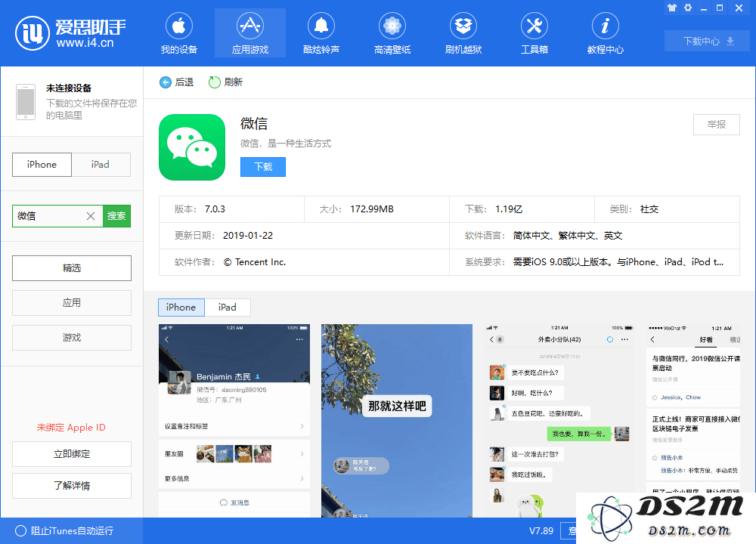
Task: Click the 搜索 search button
Action: pos(116,216)
